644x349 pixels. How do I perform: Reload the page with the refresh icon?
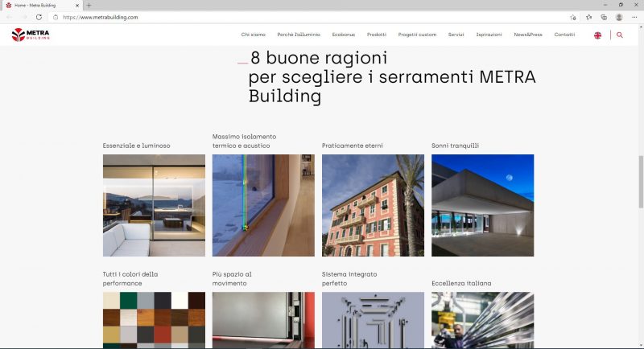pyautogui.click(x=39, y=17)
